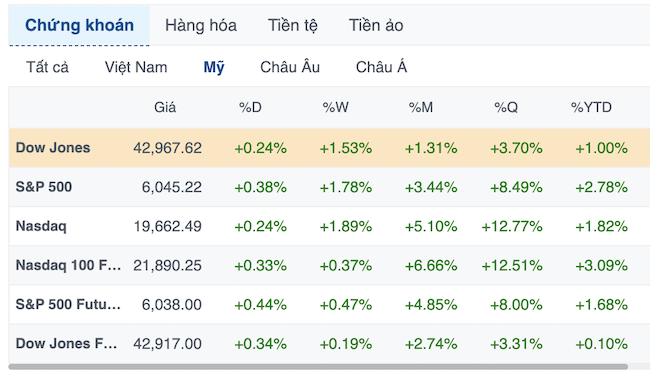Screen dimensions: 650x381
Task: Choose the Châu Á region filter
Action: point(381,67)
